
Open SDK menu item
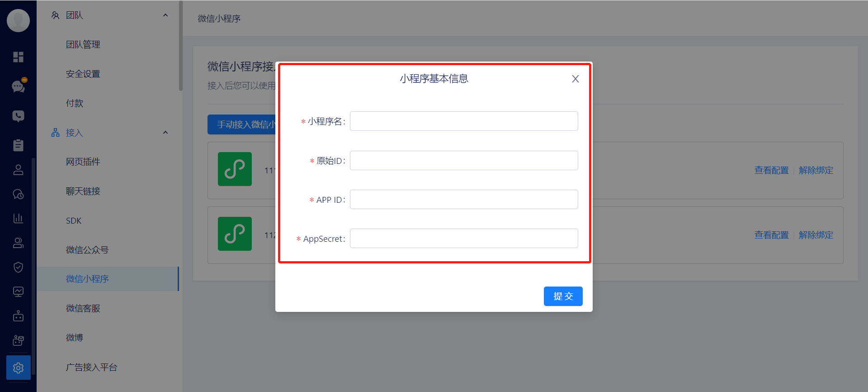pos(74,221)
